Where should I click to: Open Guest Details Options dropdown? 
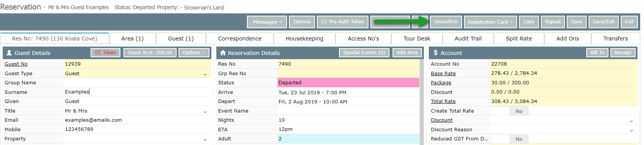(x=194, y=53)
